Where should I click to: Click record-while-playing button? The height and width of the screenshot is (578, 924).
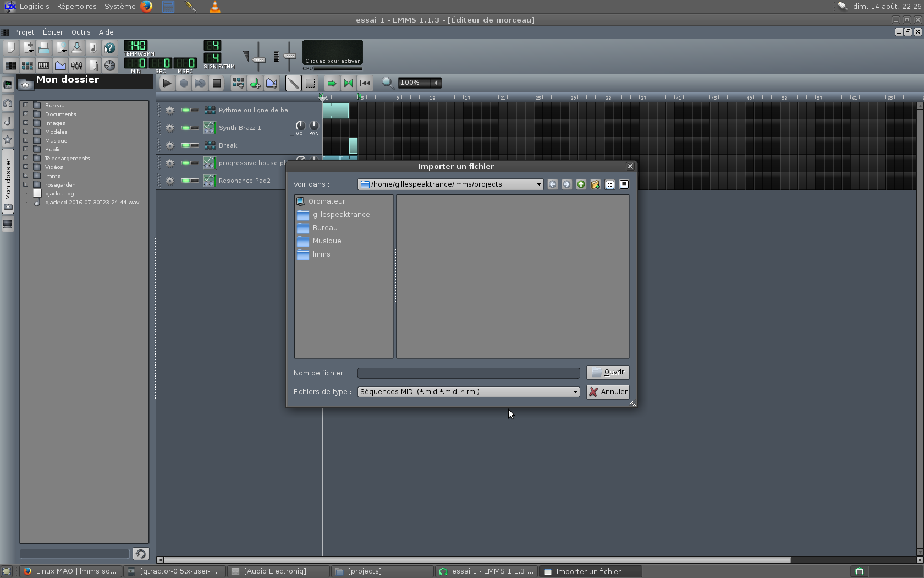tap(200, 83)
